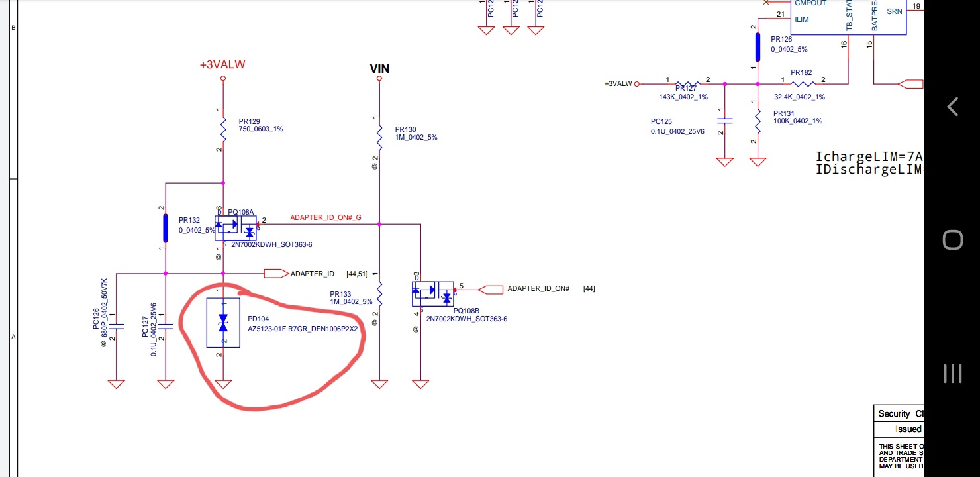980x477 pixels.
Task: Tap the Android home navigation button
Action: point(952,240)
